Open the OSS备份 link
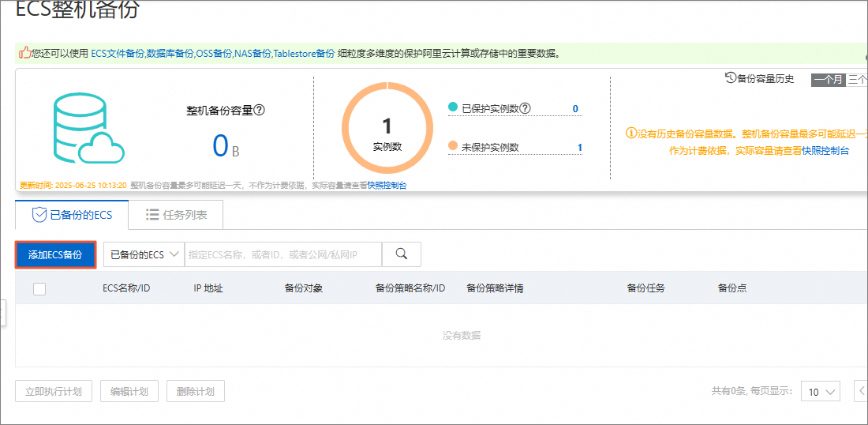The height and width of the screenshot is (425, 868). click(214, 54)
